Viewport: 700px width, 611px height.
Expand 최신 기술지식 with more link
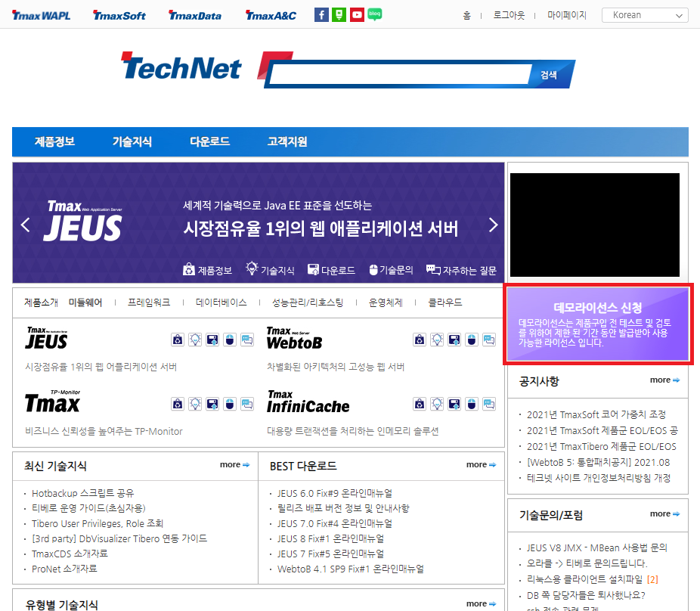point(235,465)
